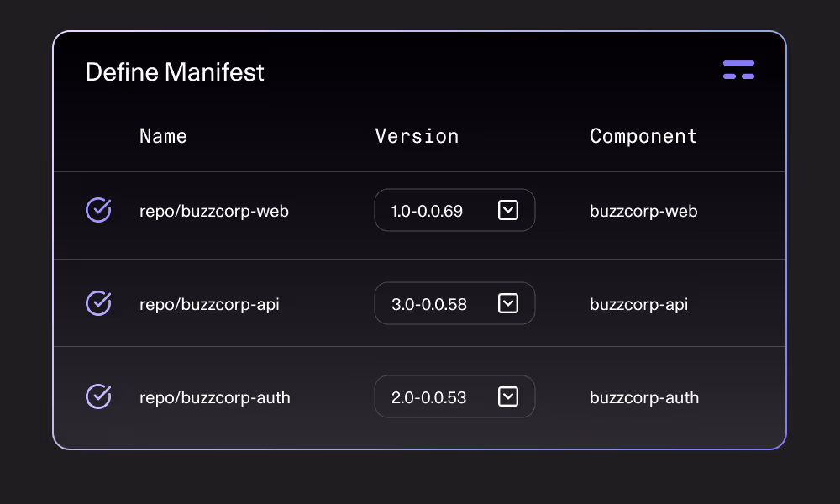Click the Component column header

coord(643,136)
